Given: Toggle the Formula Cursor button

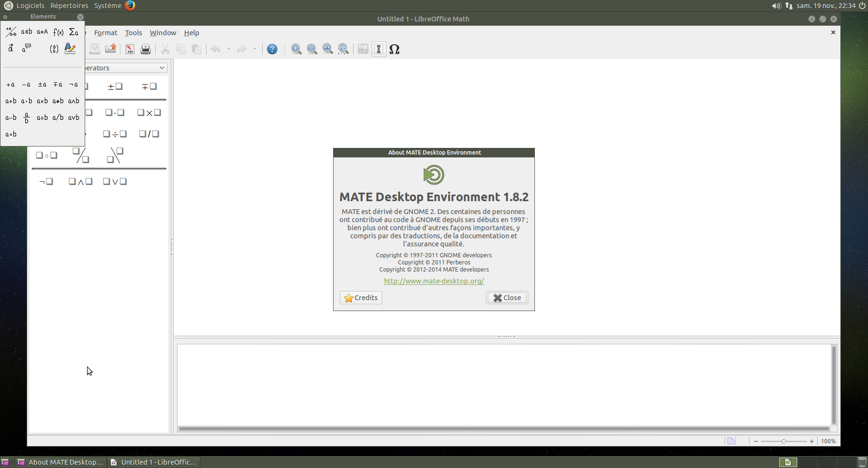Looking at the screenshot, I should [379, 49].
